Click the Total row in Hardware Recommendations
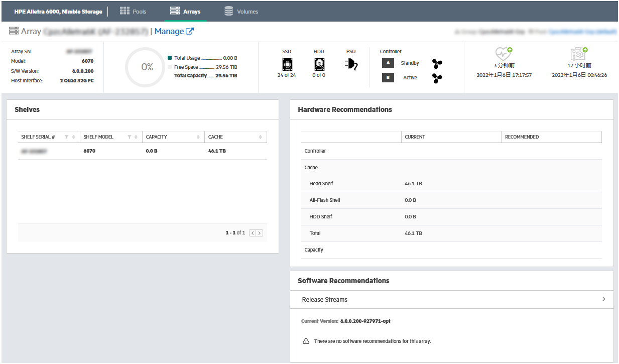Viewport: 619px width, 364px height. [451, 233]
